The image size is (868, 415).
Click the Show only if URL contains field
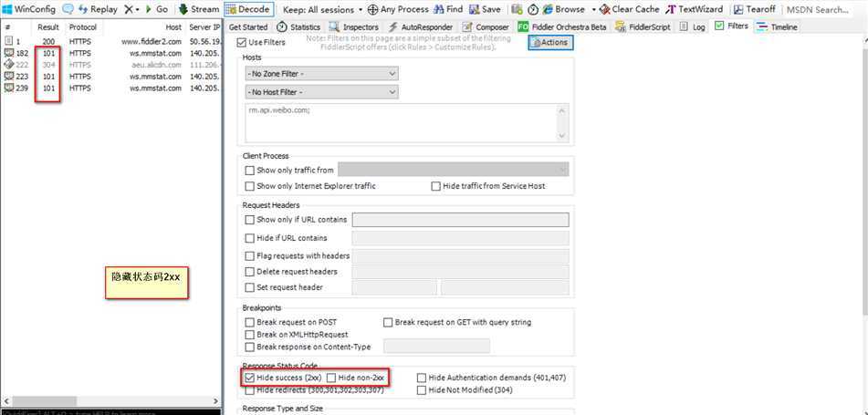click(x=461, y=220)
